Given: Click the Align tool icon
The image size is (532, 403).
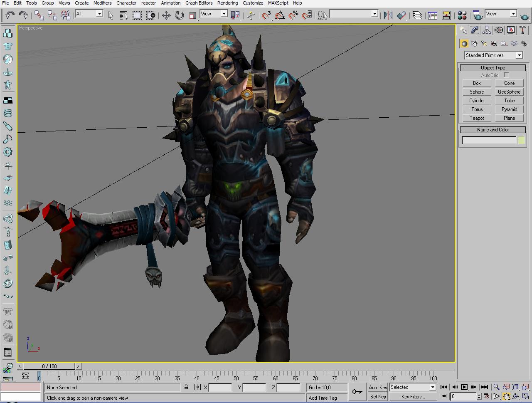Looking at the screenshot, I should pyautogui.click(x=401, y=15).
